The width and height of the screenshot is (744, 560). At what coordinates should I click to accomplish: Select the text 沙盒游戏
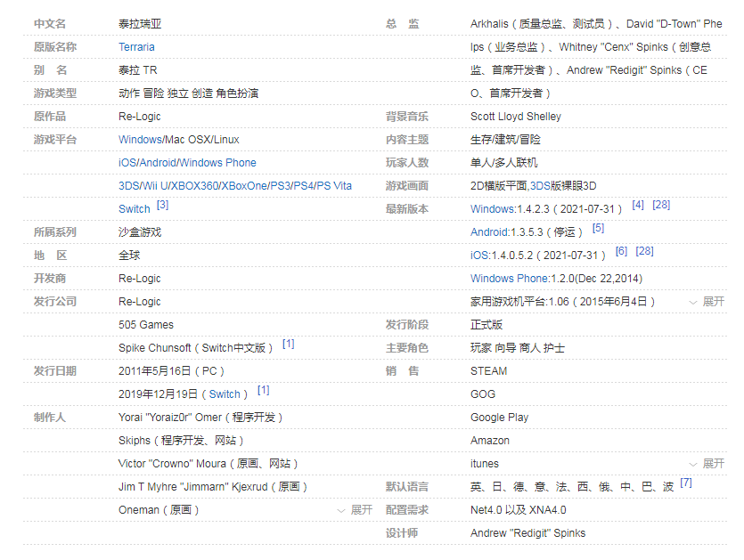(x=140, y=232)
